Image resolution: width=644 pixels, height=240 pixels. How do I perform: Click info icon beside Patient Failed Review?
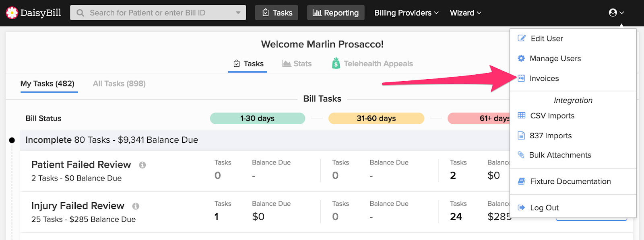pyautogui.click(x=142, y=165)
